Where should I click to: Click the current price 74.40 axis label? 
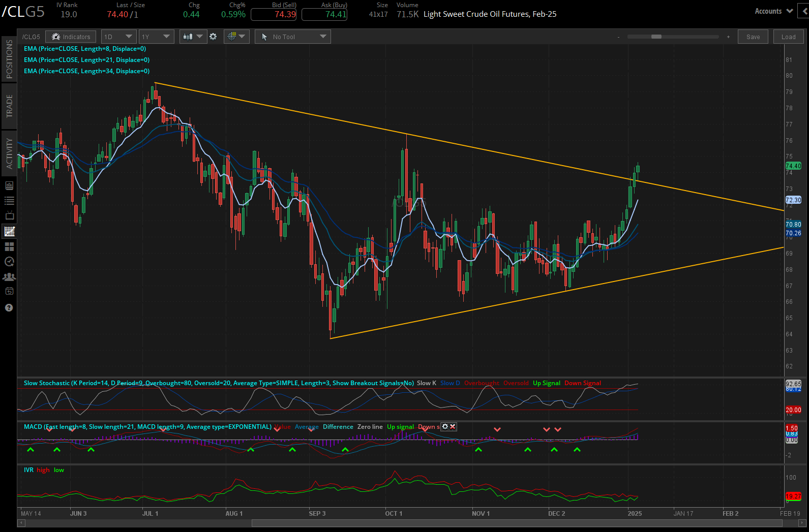point(793,166)
